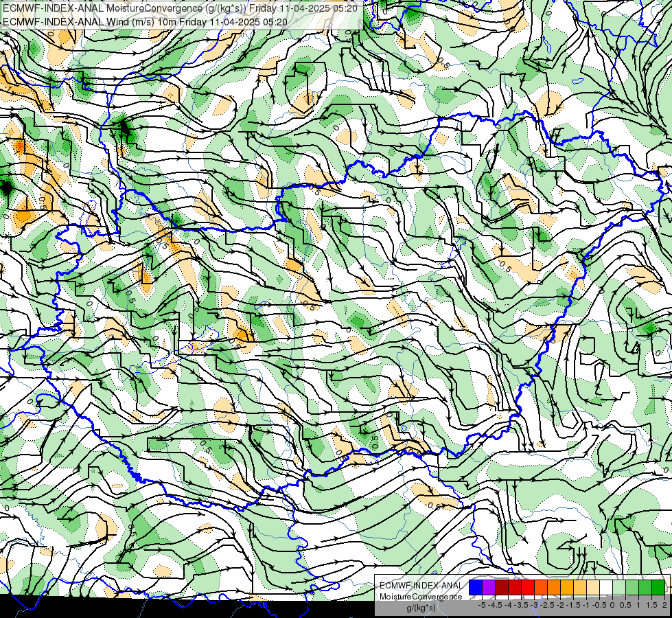Click the '-1.5' legend scale value
This screenshot has height=618, width=672.
[573, 605]
